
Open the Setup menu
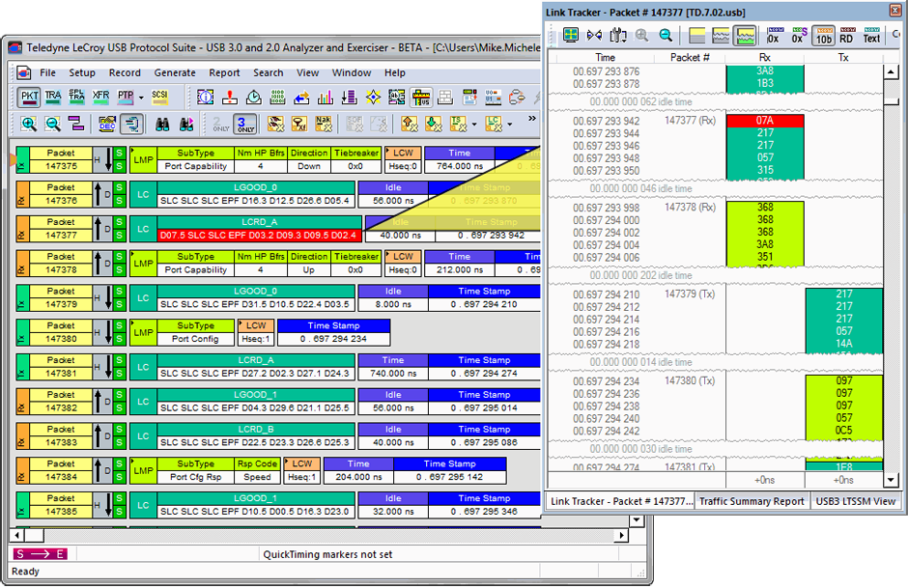pyautogui.click(x=82, y=73)
